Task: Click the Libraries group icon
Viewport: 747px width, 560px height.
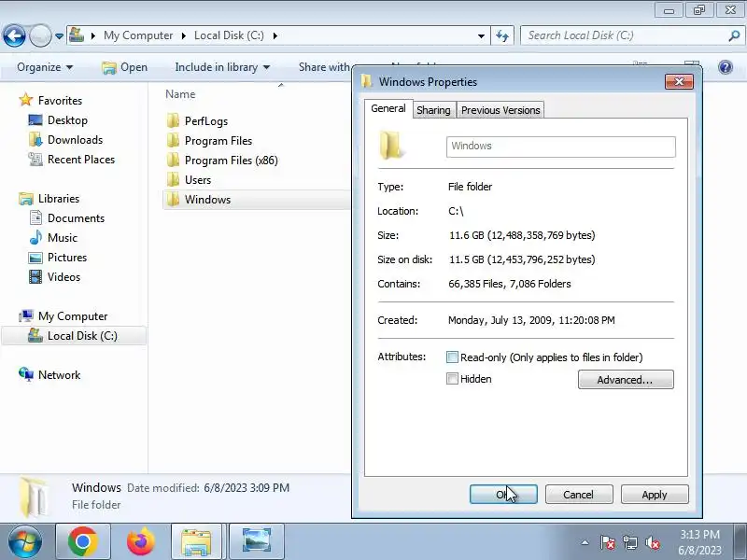Action: click(x=26, y=199)
